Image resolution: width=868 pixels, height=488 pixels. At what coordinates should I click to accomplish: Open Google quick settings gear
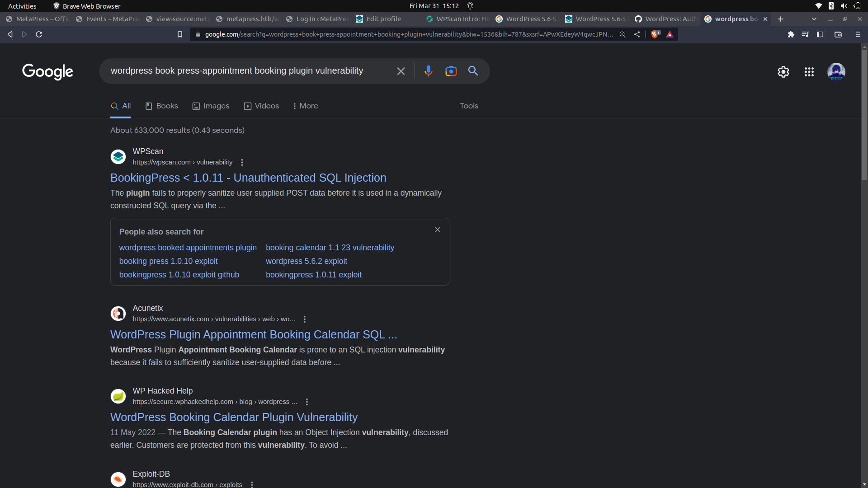pos(783,71)
